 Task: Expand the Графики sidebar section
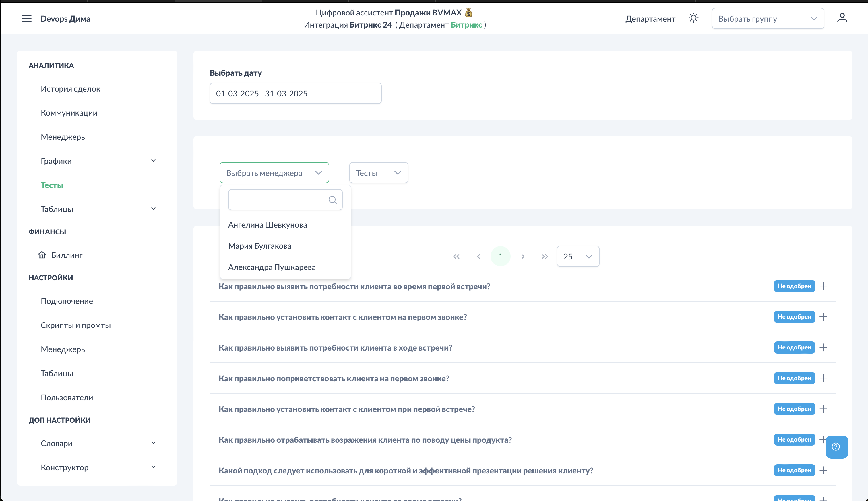click(x=153, y=161)
